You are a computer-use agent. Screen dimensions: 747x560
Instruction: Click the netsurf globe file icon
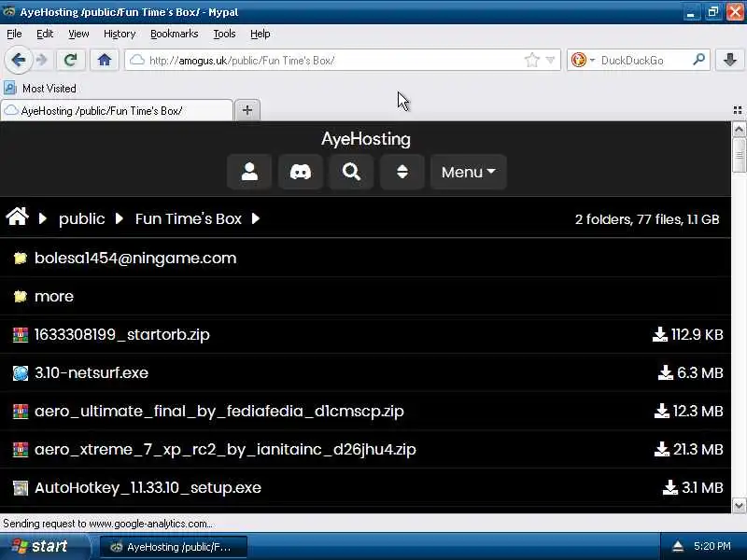[x=20, y=372]
